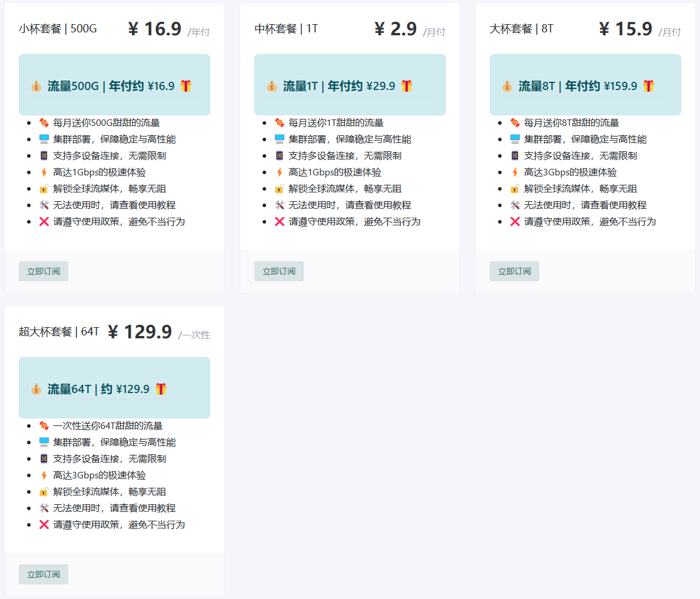Click computer icon in 中杯套餐 feature list

click(x=280, y=139)
